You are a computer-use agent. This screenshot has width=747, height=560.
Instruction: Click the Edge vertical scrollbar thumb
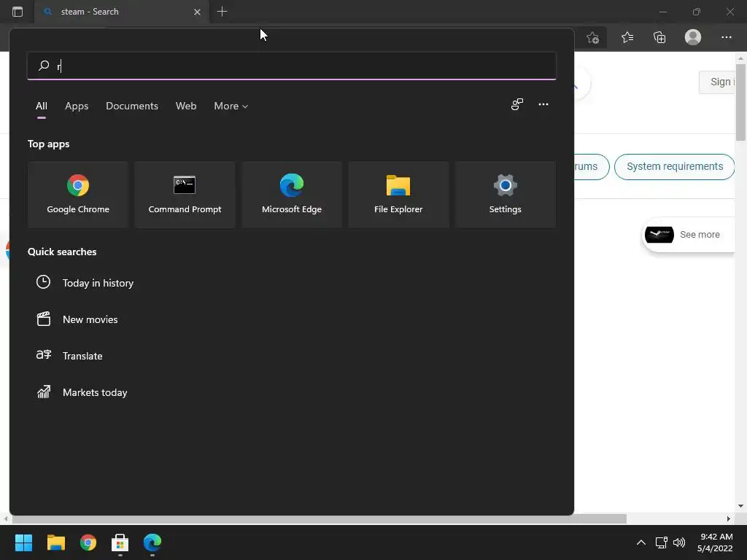740,101
